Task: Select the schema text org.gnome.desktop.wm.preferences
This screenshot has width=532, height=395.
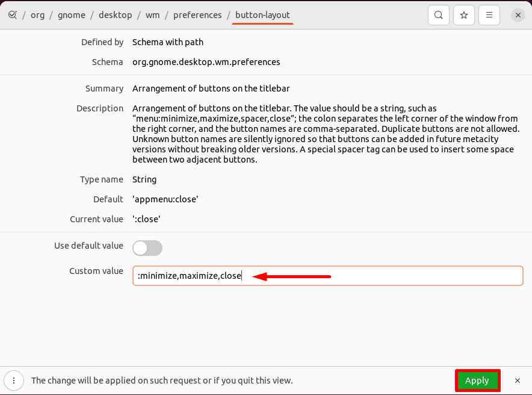Action: 206,62
